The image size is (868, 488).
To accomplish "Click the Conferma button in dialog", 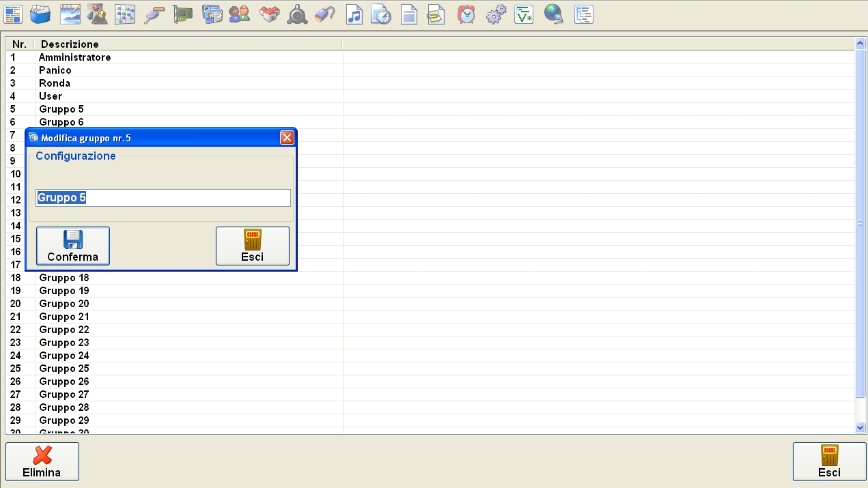I will point(73,246).
